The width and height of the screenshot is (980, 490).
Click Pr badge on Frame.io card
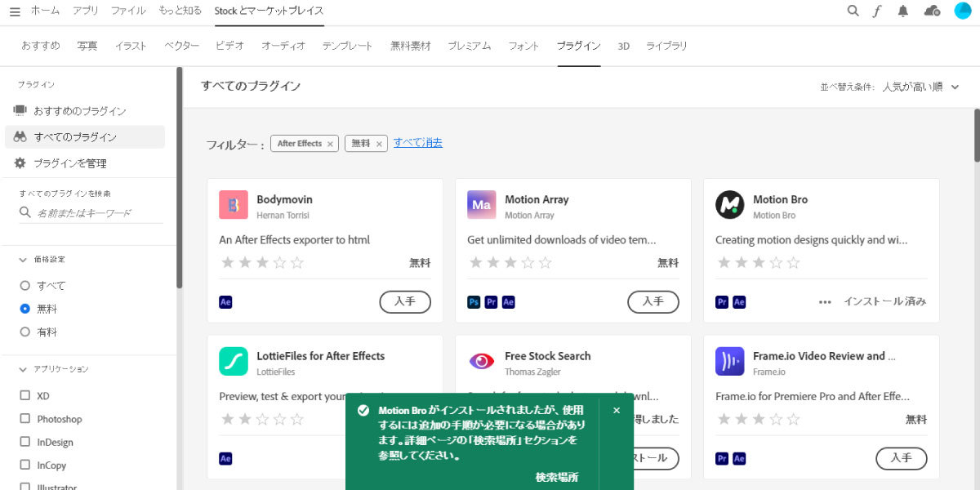coord(722,459)
